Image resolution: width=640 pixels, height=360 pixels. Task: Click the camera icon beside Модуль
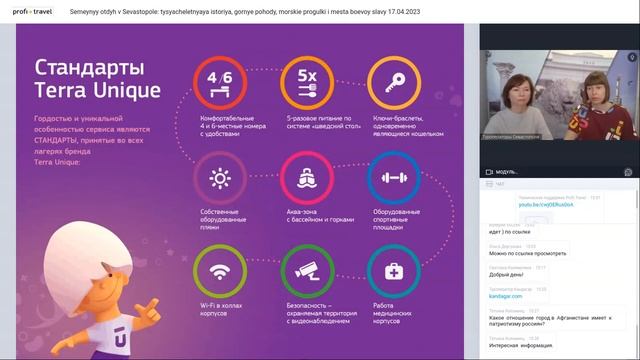[489, 172]
